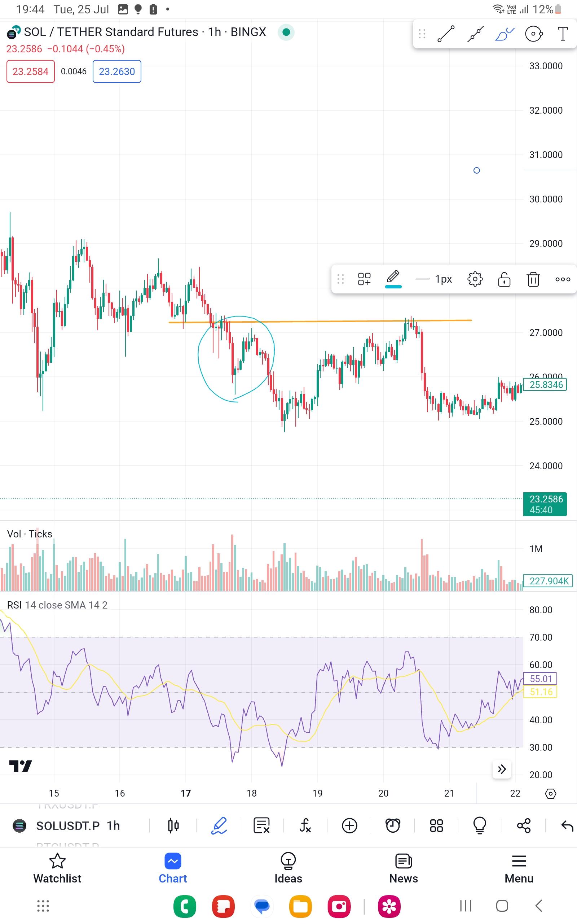Tap the blue buy price 23.2630
577x924 pixels.
(117, 71)
